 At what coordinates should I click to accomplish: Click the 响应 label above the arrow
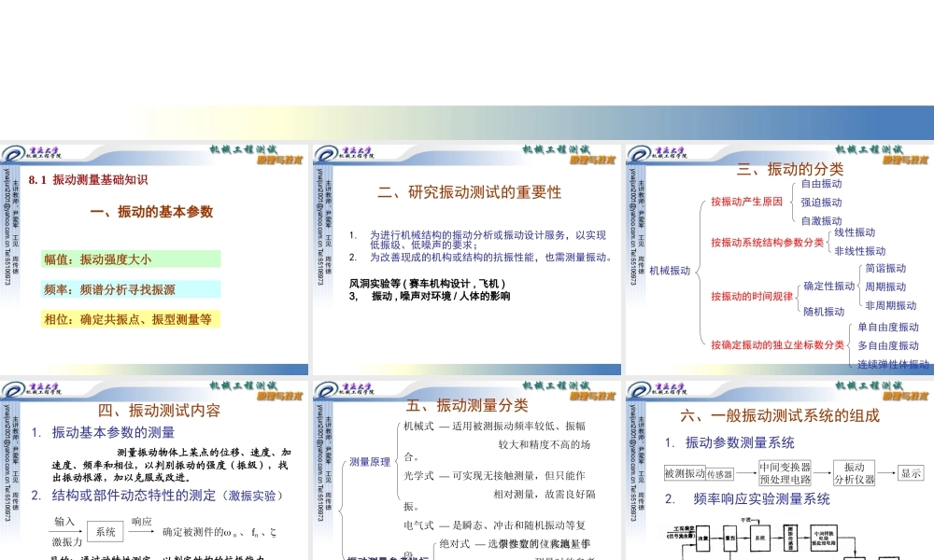(x=141, y=522)
